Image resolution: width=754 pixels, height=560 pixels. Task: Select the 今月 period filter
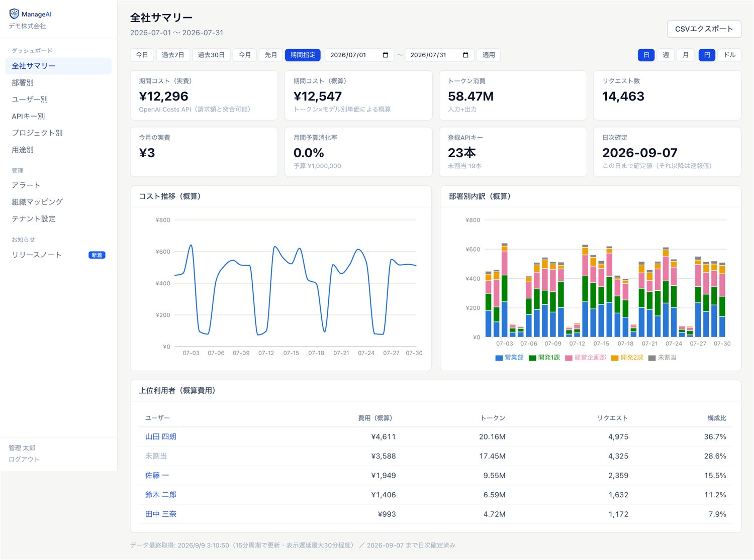point(245,55)
